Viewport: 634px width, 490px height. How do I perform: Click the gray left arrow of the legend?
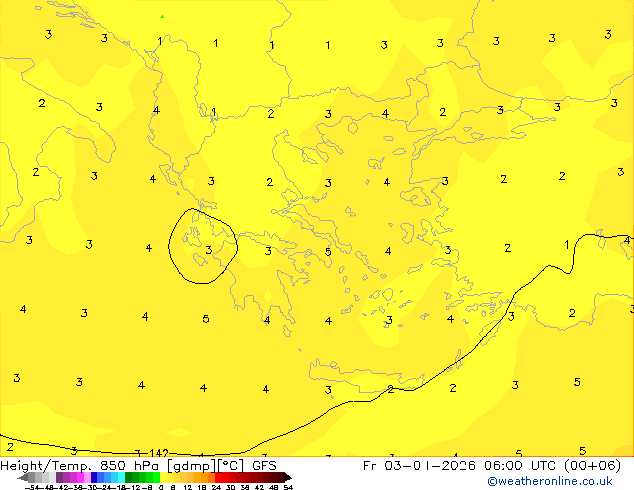click(x=23, y=477)
